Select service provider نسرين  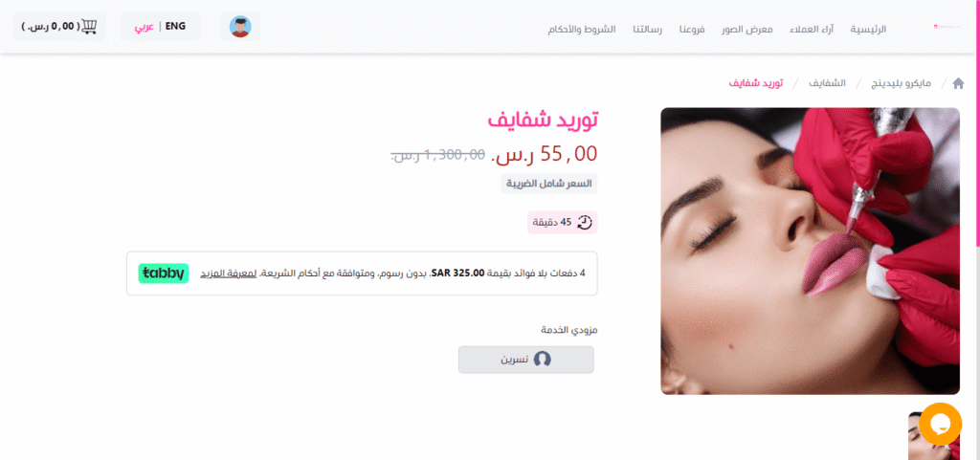(x=526, y=360)
